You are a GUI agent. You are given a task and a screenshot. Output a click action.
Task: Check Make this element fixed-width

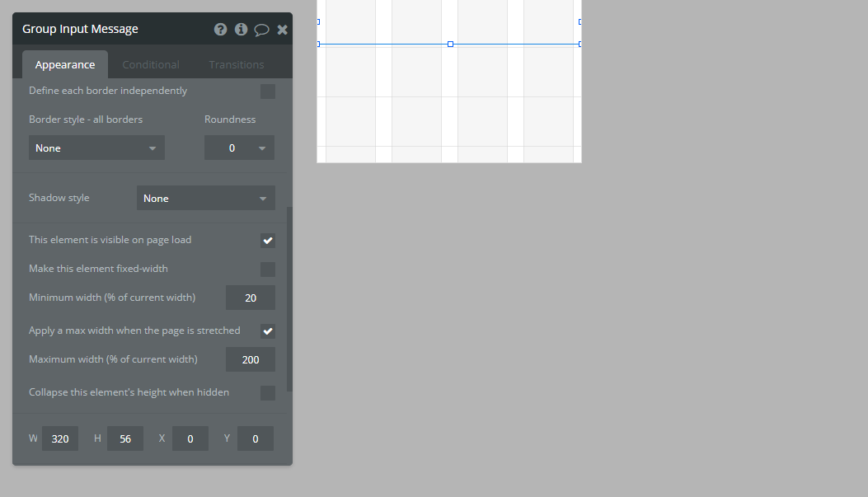(x=268, y=270)
